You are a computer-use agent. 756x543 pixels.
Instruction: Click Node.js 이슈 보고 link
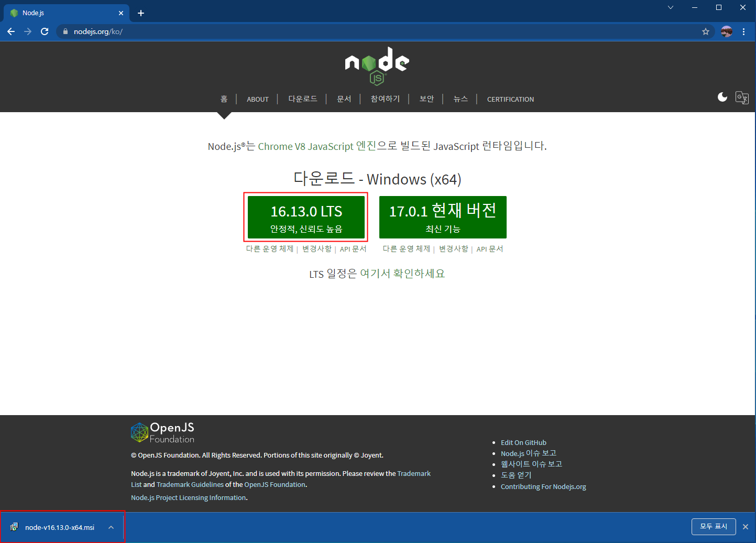click(529, 453)
